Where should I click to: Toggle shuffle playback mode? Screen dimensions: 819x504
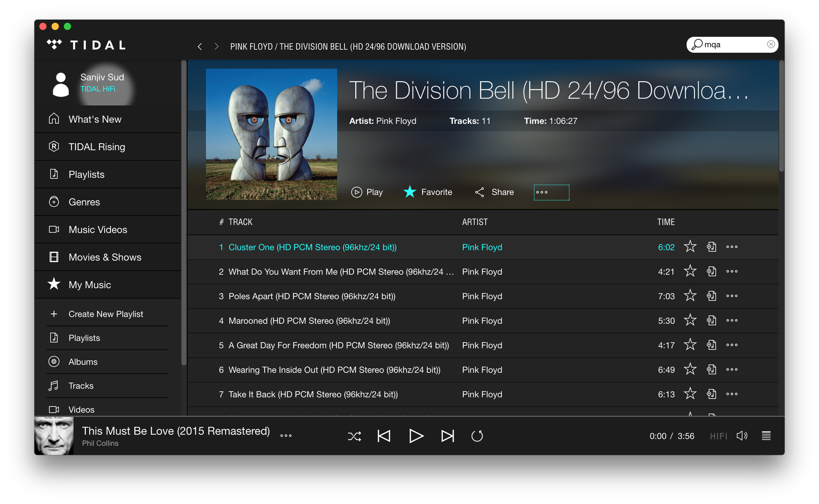click(354, 436)
